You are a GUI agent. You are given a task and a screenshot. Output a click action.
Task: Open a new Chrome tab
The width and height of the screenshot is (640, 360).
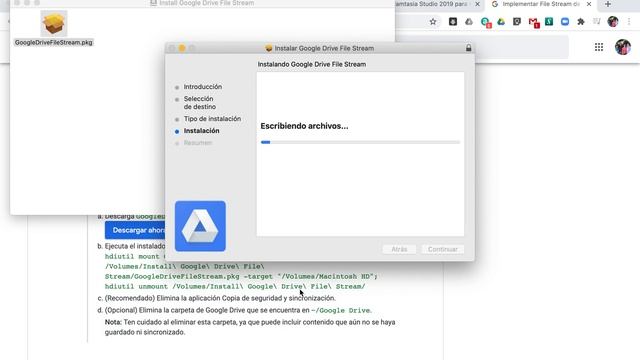pos(608,4)
